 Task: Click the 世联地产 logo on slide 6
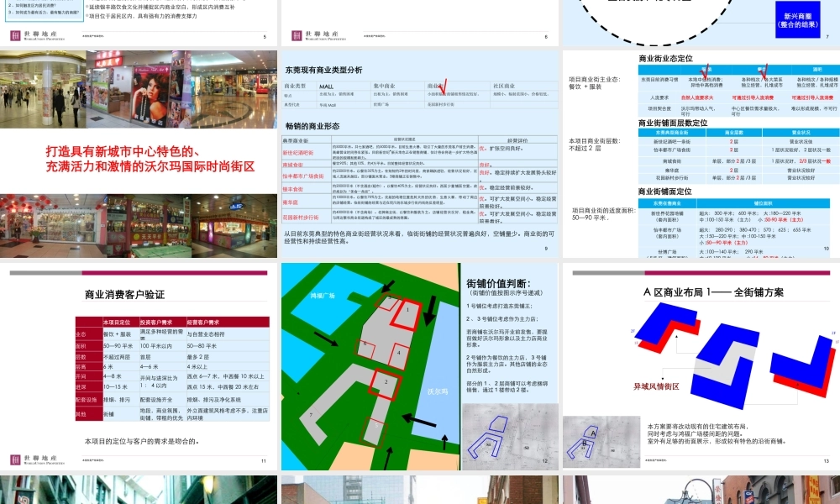(318, 36)
